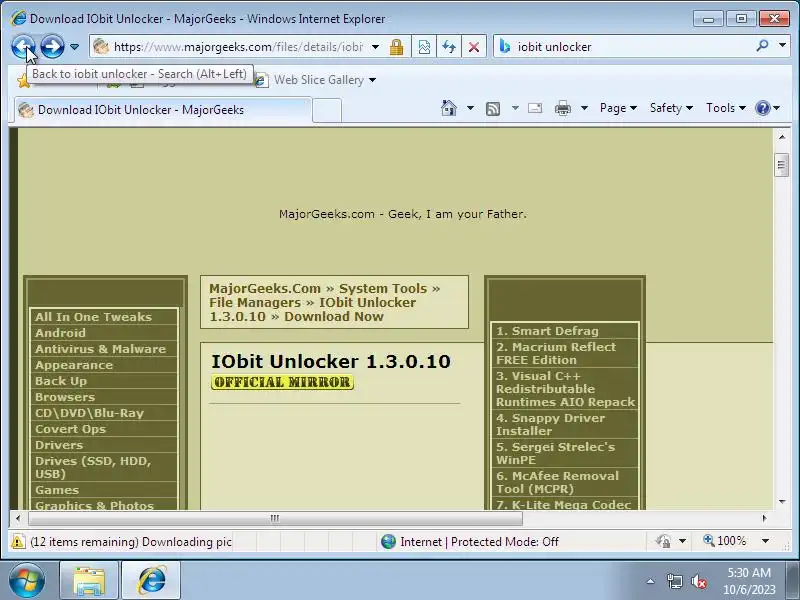Open the Web Slice Gallery link

coord(318,80)
